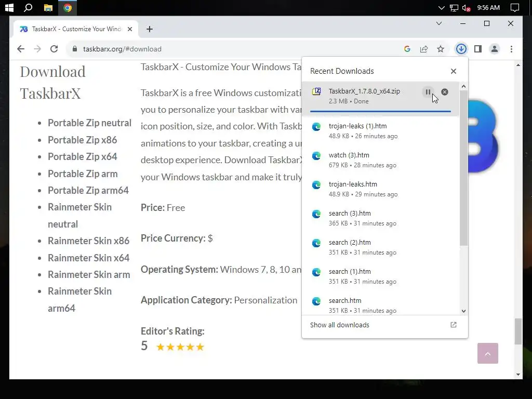Viewport: 532px width, 399px height.
Task: Download Portable Zip arm
Action: 83,174
